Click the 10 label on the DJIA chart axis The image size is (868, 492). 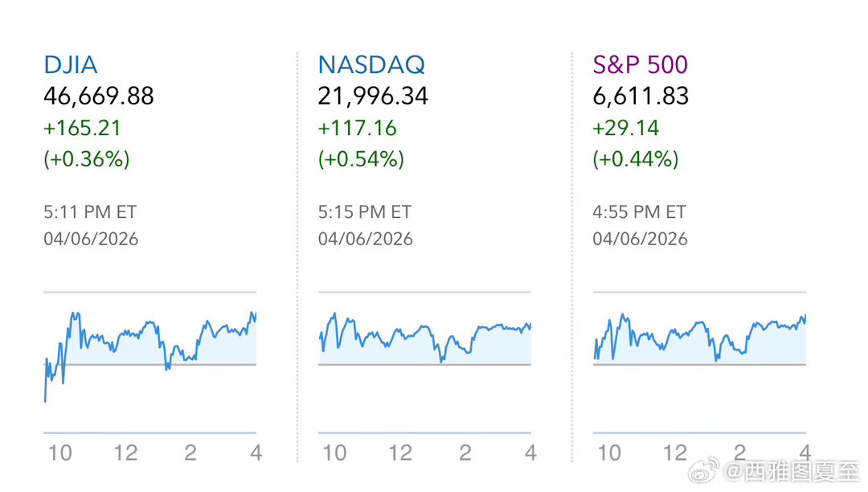[x=59, y=453]
